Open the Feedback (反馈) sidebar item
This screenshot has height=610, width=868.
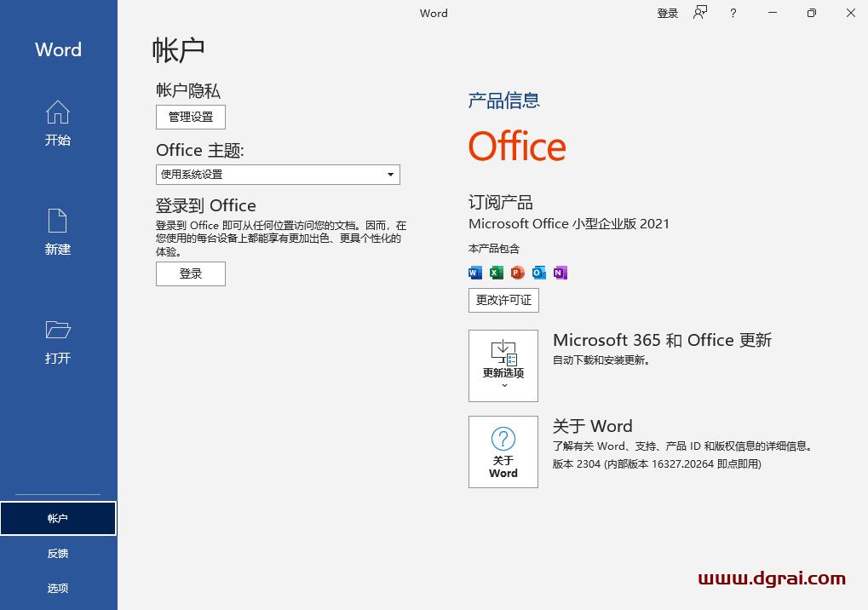click(x=58, y=553)
